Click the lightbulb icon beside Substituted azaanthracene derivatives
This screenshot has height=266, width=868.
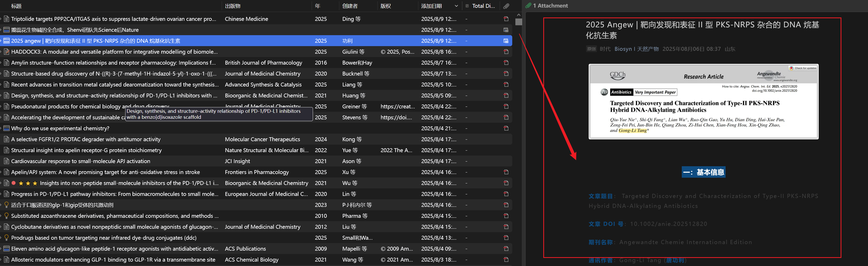click(7, 216)
